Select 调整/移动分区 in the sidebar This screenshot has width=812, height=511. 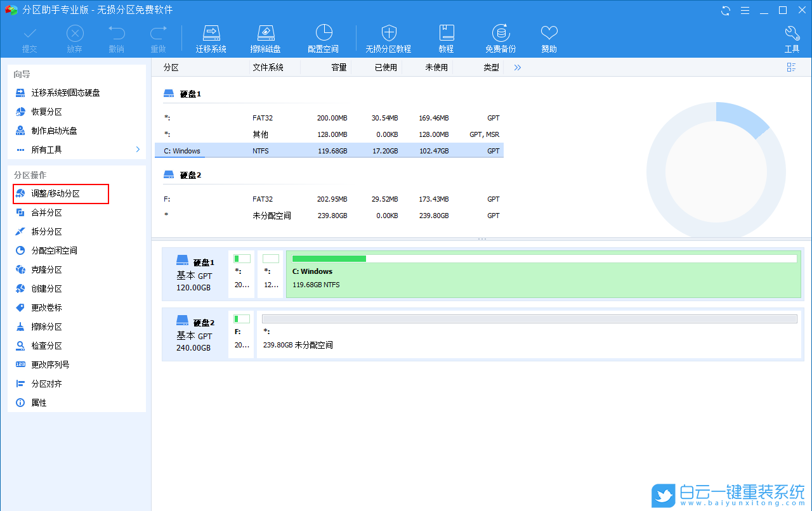coord(56,193)
